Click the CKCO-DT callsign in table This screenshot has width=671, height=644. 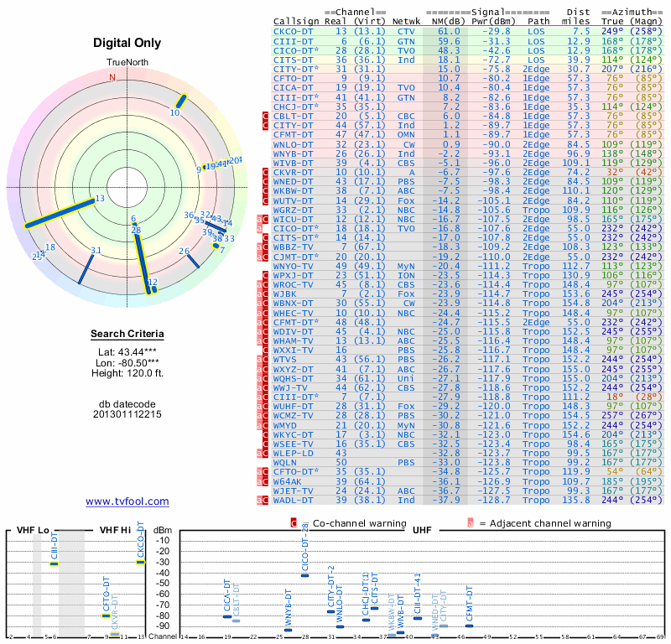294,31
